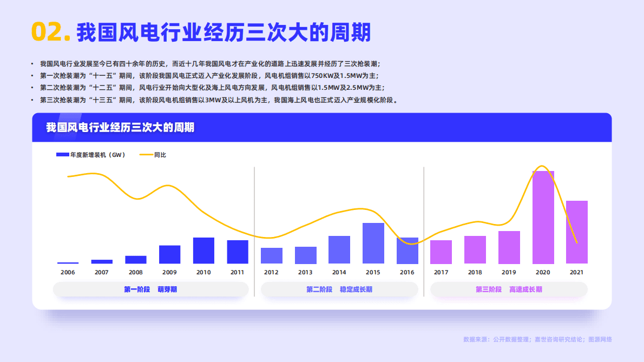Select the 2016 year axis label
Screen dimensions: 644x362
pos(407,273)
